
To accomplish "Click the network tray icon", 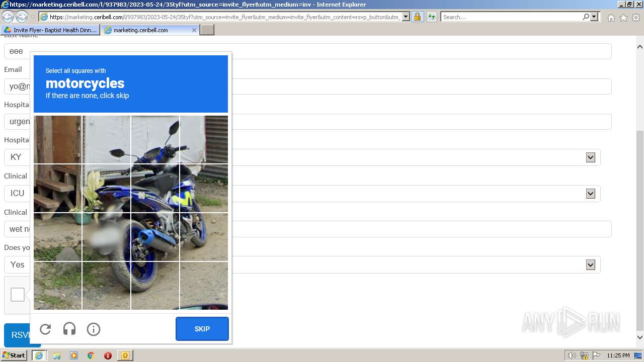I will 584,355.
